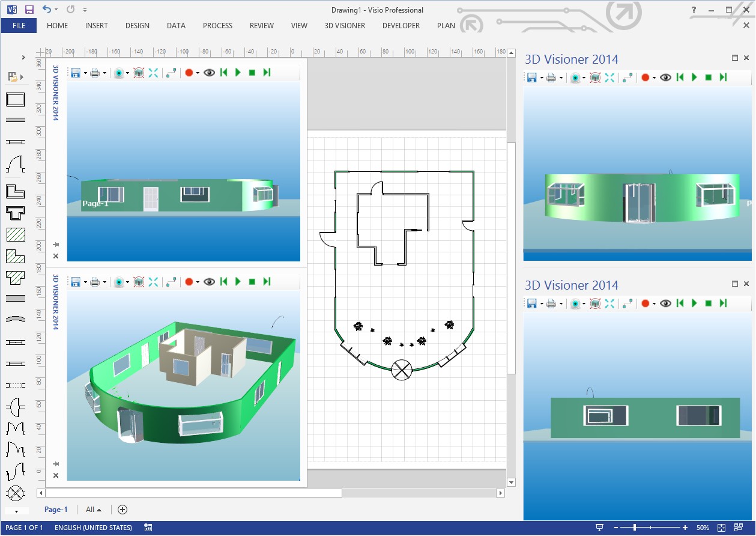Image resolution: width=756 pixels, height=536 pixels.
Task: Toggle the pin on the isometric view docked panel
Action: [56, 464]
